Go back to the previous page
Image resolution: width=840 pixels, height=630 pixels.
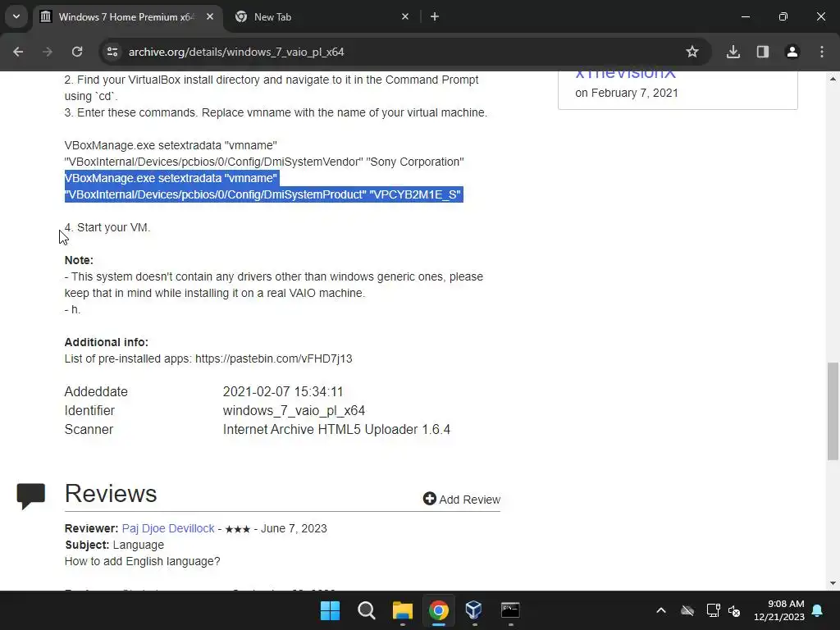pos(18,52)
